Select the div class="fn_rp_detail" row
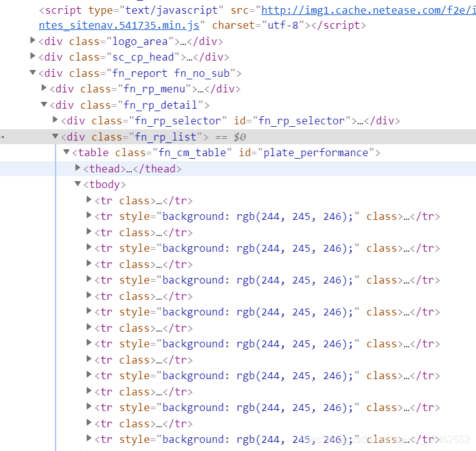Viewport: 476px width, 451px height. tap(130, 105)
